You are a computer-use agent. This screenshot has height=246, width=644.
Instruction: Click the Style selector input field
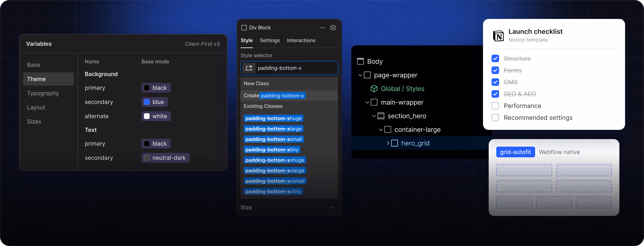[289, 68]
